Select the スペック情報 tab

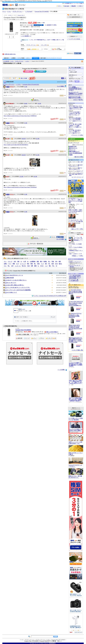(21, 58)
